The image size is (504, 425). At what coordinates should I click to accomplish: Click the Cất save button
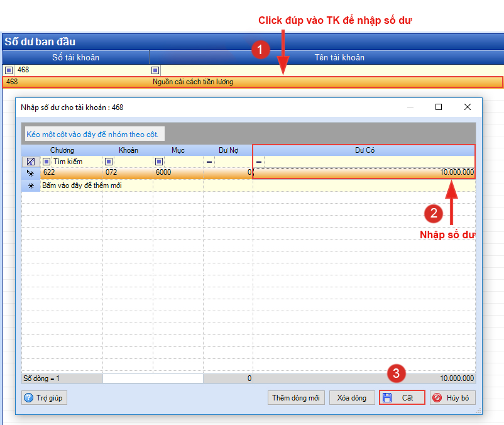pos(402,398)
